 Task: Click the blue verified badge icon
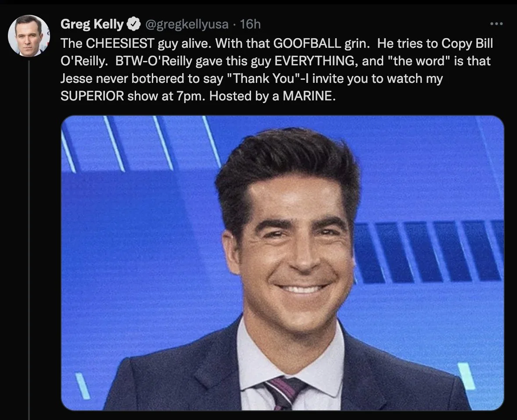pyautogui.click(x=134, y=25)
